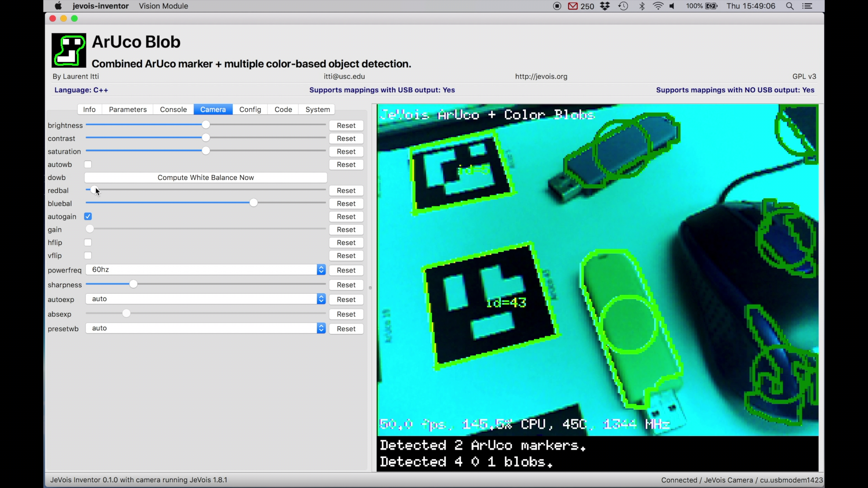Open the Wi-Fi menu icon

coord(658,6)
